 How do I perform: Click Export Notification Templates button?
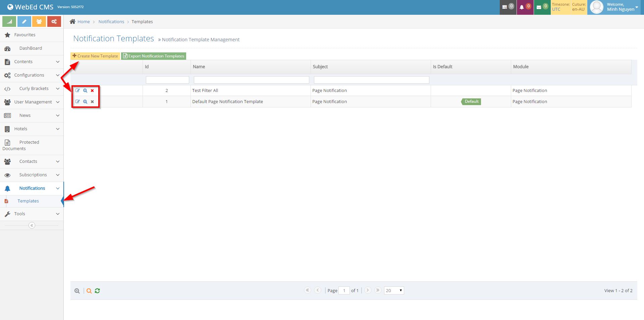pyautogui.click(x=154, y=56)
